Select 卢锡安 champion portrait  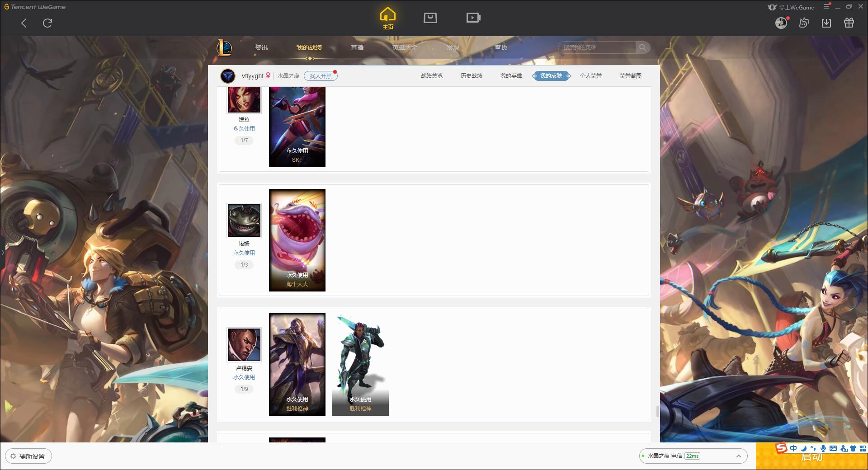(x=244, y=345)
